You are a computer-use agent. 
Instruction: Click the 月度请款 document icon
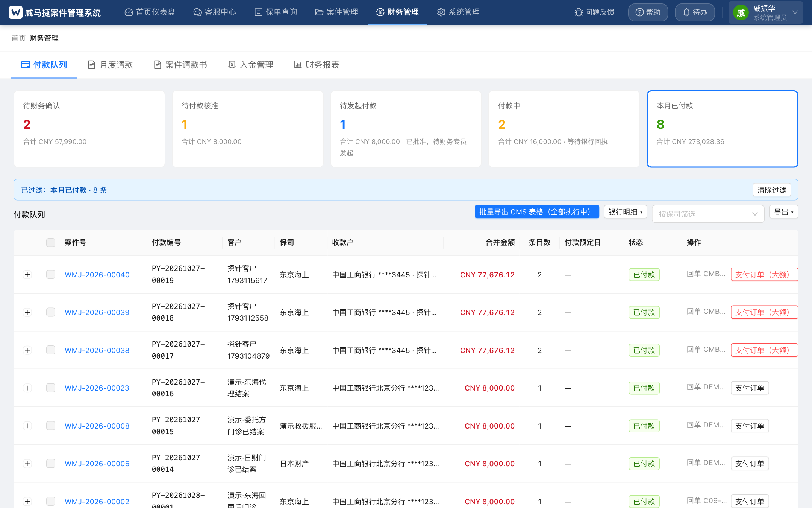point(91,65)
